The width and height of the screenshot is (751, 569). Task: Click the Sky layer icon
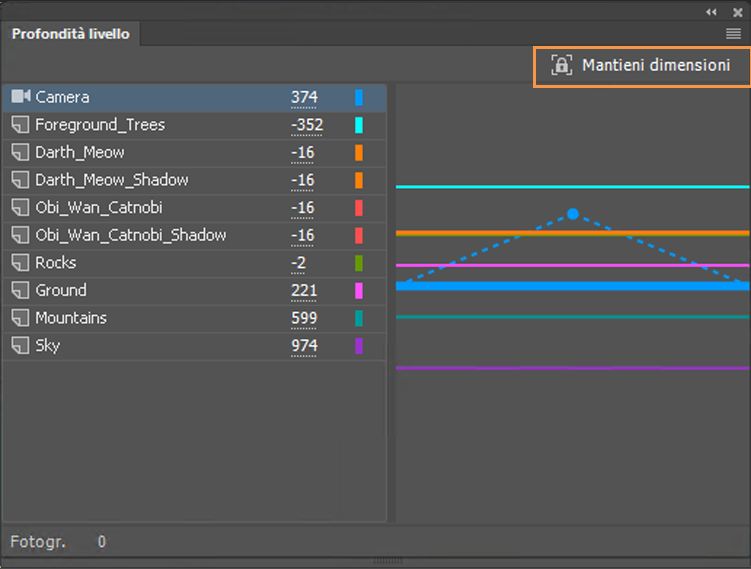(20, 346)
